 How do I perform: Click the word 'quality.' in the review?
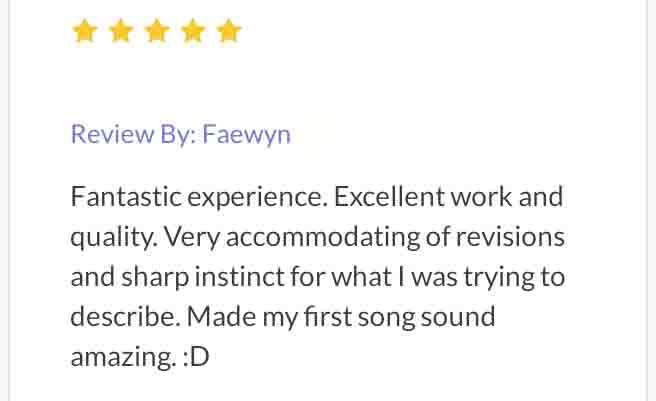click(114, 237)
